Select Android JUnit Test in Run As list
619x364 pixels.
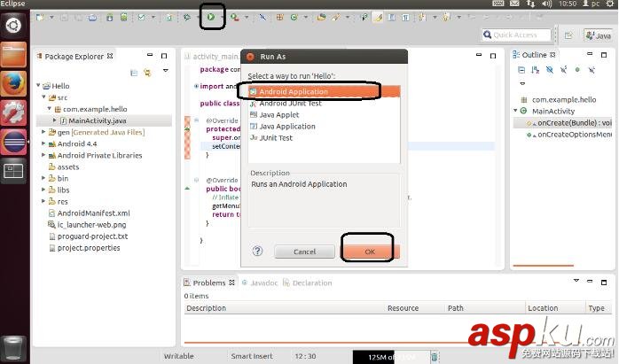tap(324, 104)
